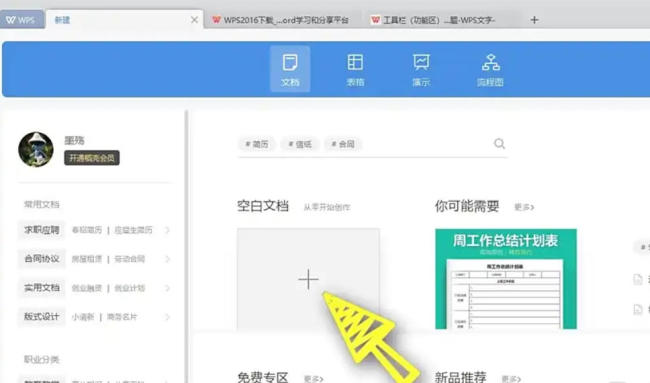
Task: Click the 创业计划 link
Action: click(130, 288)
